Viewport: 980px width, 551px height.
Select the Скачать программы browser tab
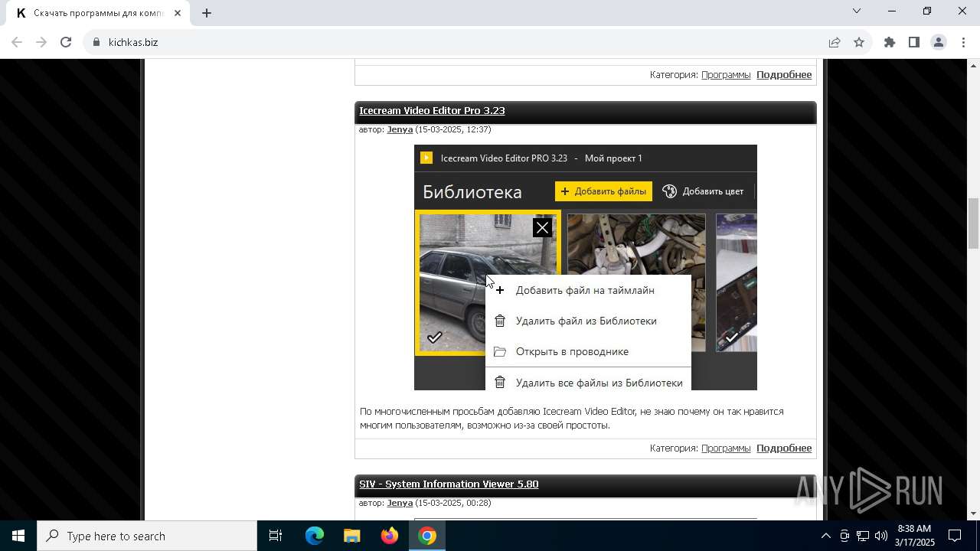click(x=100, y=13)
